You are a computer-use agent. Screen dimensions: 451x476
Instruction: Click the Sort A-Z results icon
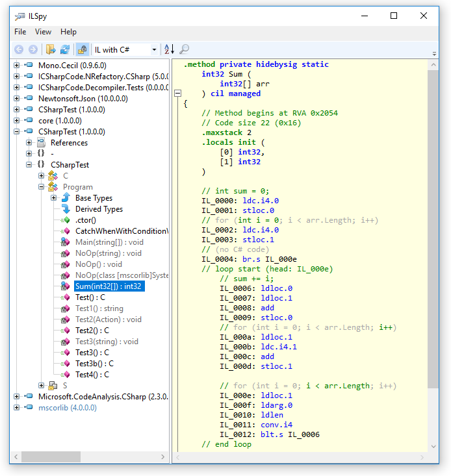(169, 49)
